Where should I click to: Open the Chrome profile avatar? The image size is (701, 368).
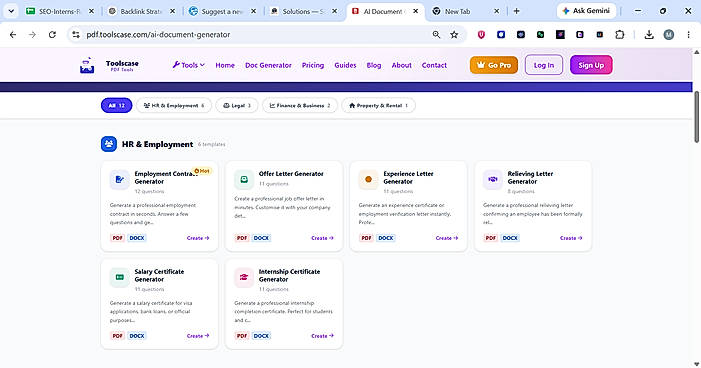[669, 34]
